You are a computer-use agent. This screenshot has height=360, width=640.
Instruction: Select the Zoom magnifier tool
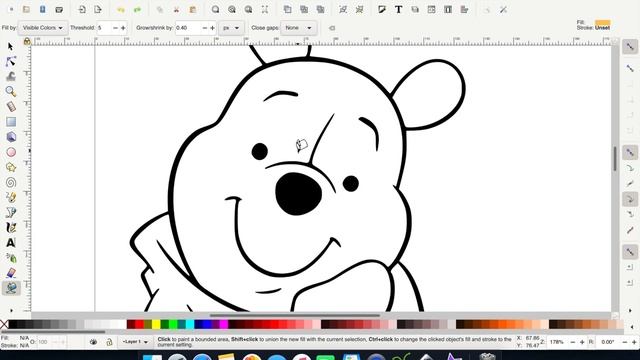(11, 91)
